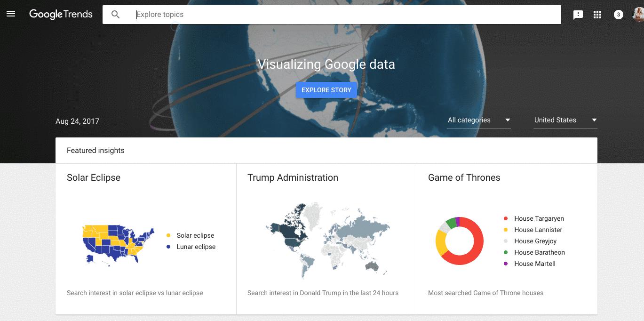The image size is (644, 321).
Task: Click the world map Trump interest chart
Action: click(x=327, y=241)
